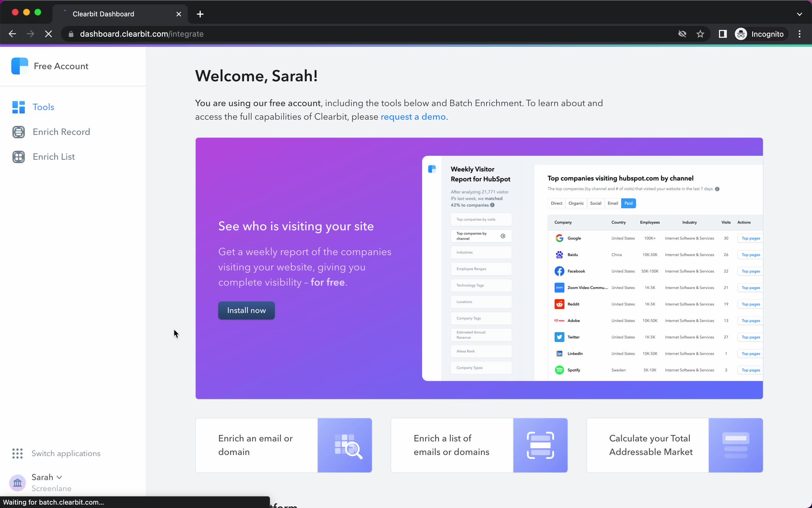
Task: Select the Paid tab in the report preview
Action: click(628, 203)
